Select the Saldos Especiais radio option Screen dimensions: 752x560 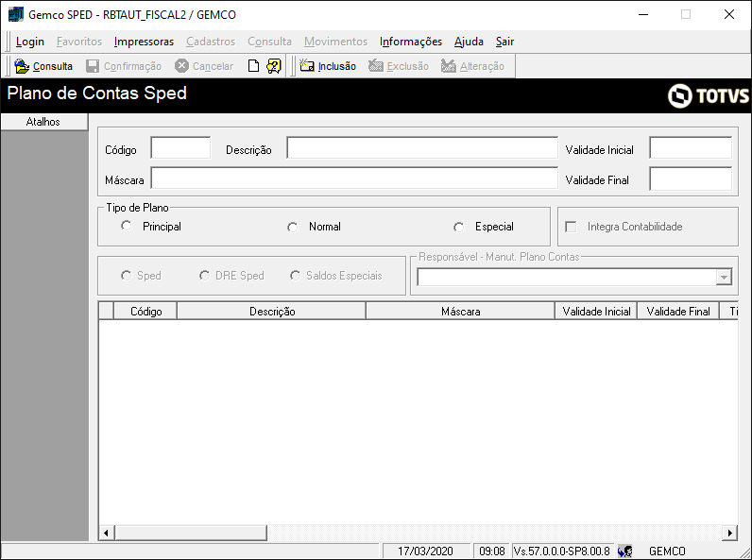(295, 275)
